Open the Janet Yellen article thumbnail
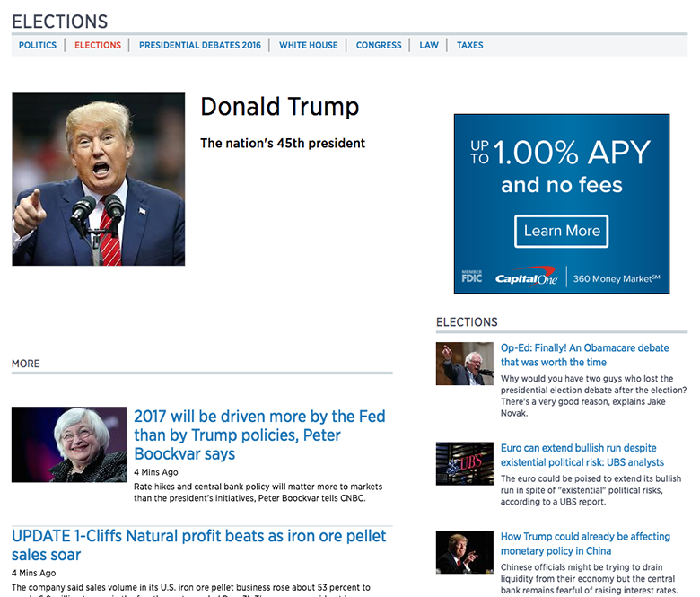This screenshot has width=700, height=597. [69, 444]
